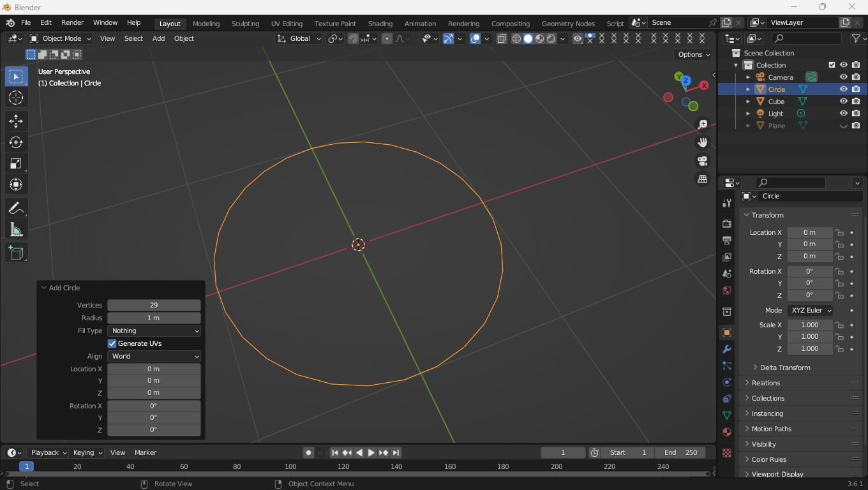The height and width of the screenshot is (490, 868).
Task: Hide the Light in viewport
Action: tap(843, 114)
